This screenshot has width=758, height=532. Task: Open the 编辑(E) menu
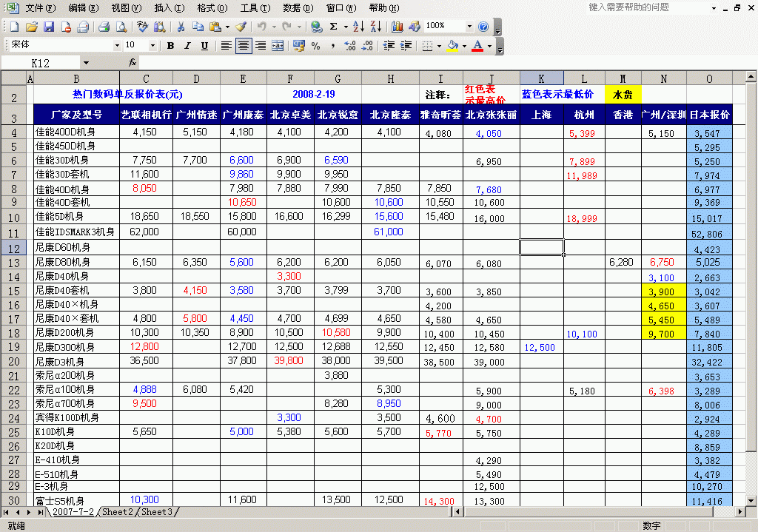84,7
